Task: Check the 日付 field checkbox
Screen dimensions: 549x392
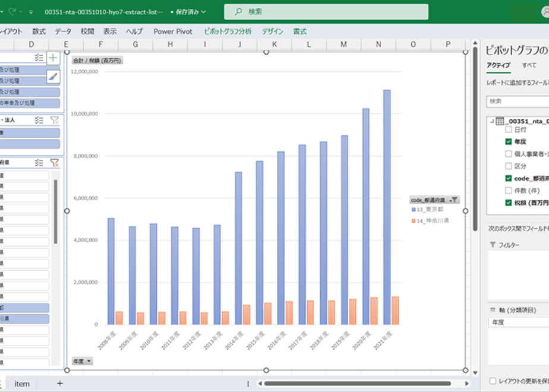Action: pos(509,129)
